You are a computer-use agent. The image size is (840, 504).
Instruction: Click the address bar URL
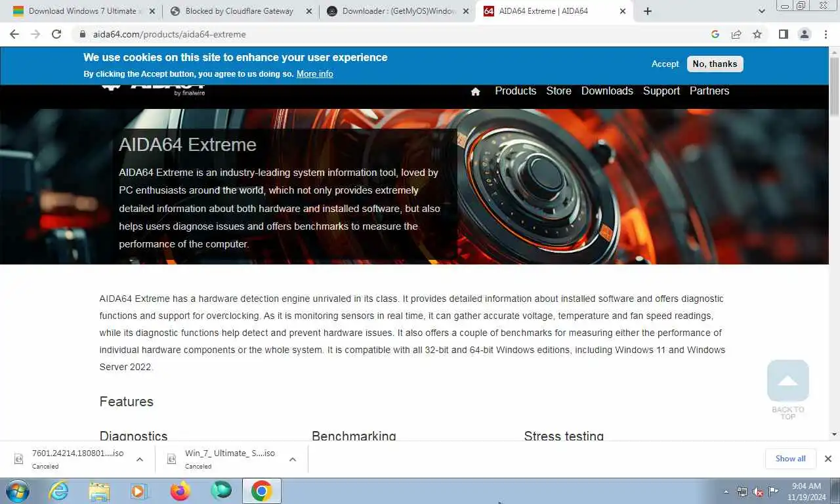pos(169,34)
